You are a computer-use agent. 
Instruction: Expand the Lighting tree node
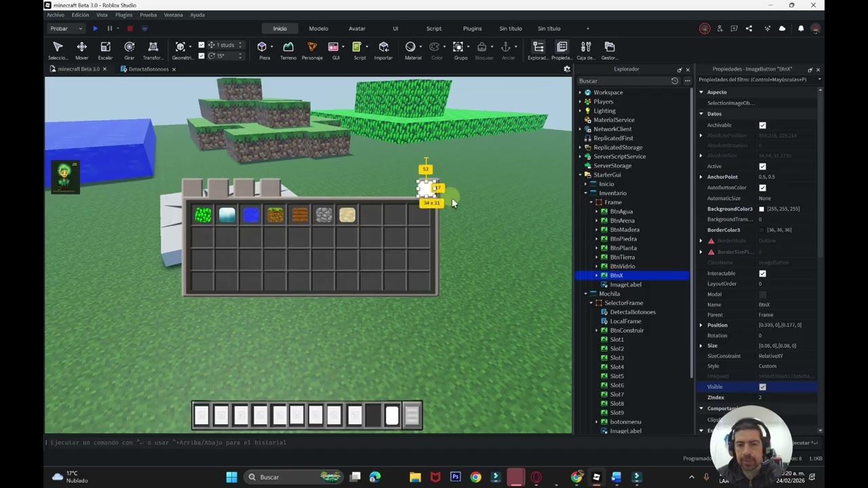[x=580, y=111]
